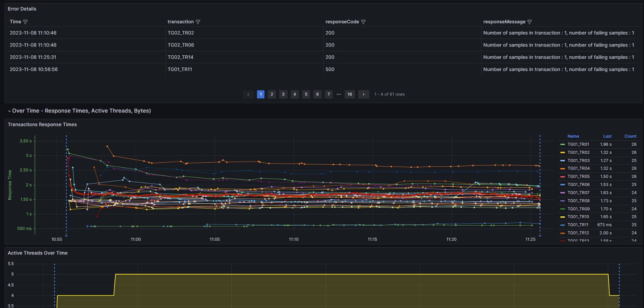Toggle TG01_TR01 series in legend
Screen dimensions: 644x308
click(x=578, y=144)
